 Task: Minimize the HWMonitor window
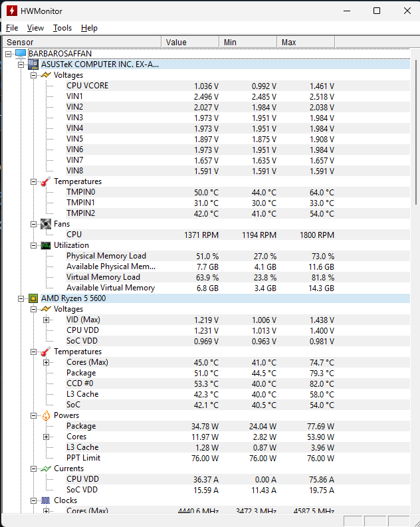coord(347,11)
